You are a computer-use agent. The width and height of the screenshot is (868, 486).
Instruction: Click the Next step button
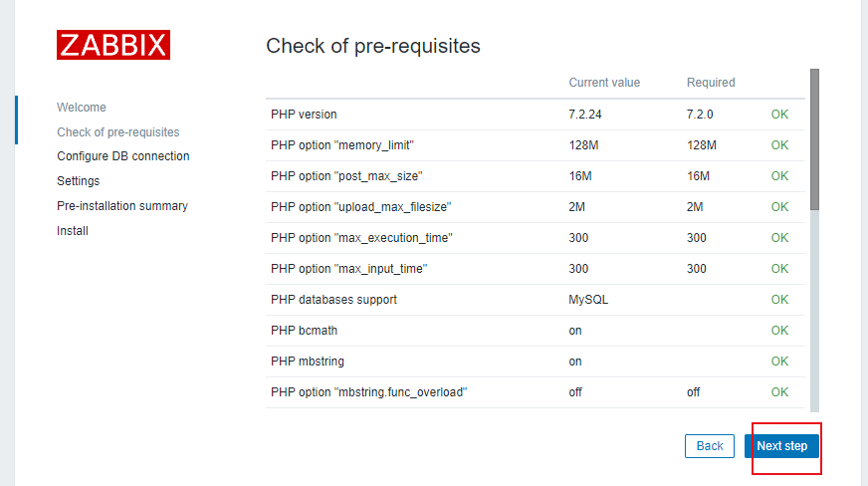[x=781, y=446]
